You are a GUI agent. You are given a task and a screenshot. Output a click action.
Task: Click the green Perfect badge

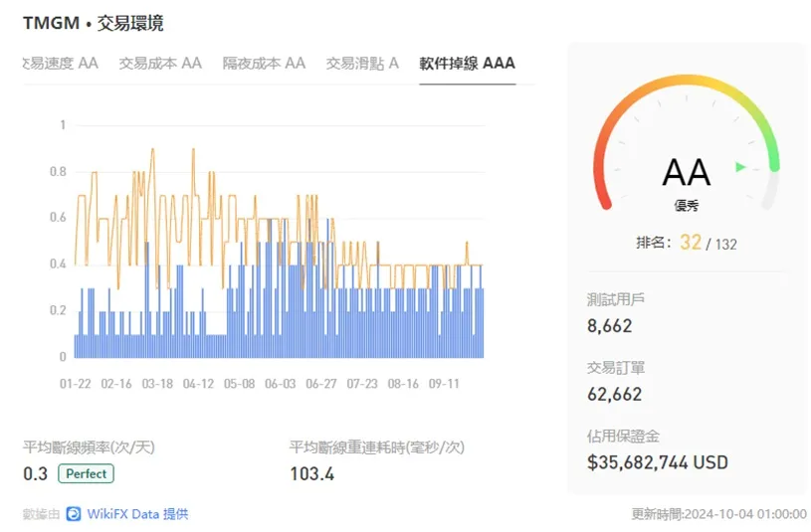pos(86,473)
